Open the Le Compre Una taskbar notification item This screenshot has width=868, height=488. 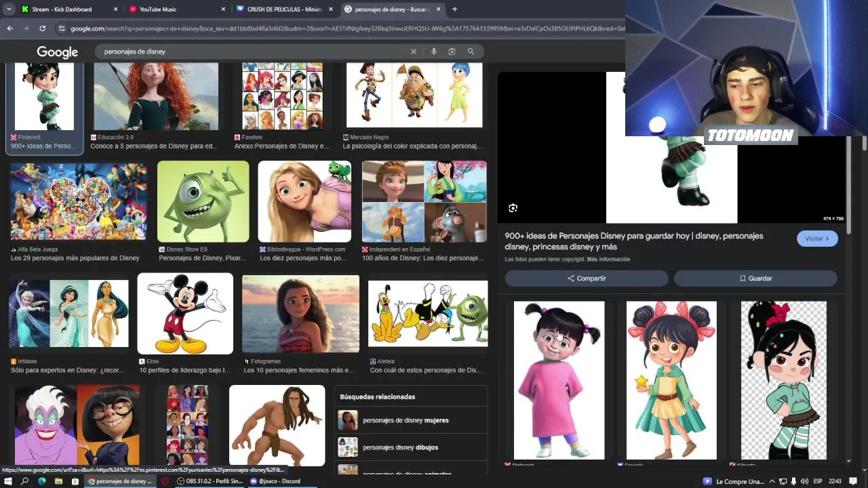[x=735, y=481]
